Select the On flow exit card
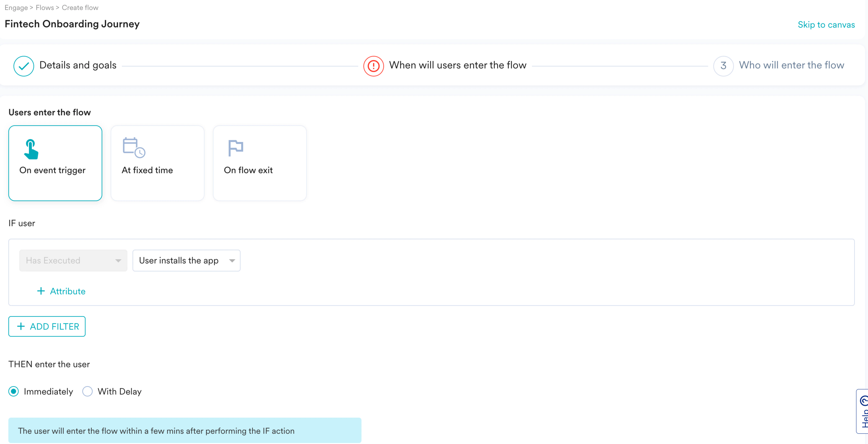Screen dimensions: 868x444 [260, 163]
